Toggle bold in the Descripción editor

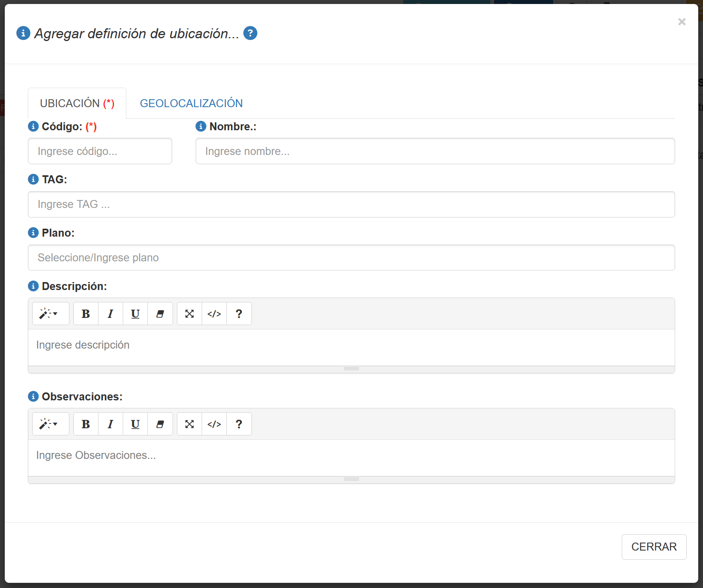point(86,314)
